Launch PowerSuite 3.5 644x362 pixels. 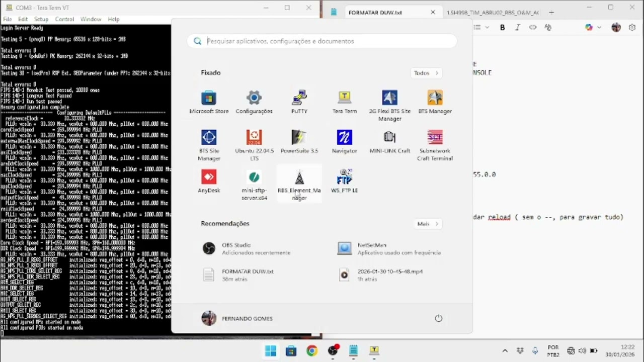pos(299,142)
